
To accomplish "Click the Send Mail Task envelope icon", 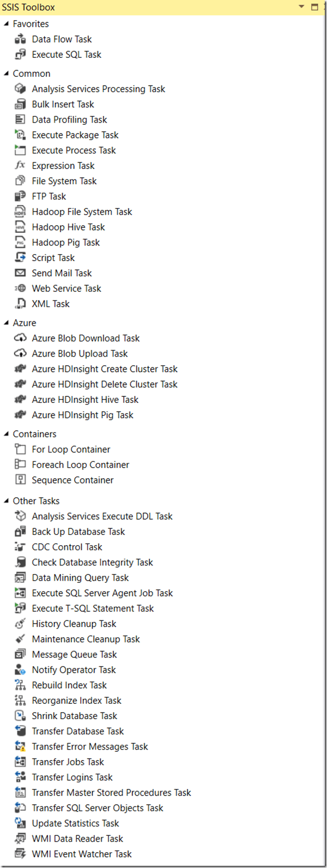I will tap(20, 273).
